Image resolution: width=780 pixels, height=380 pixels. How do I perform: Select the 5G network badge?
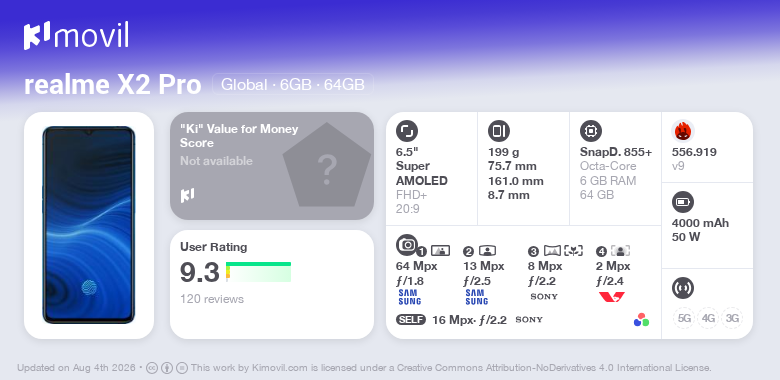pos(684,318)
